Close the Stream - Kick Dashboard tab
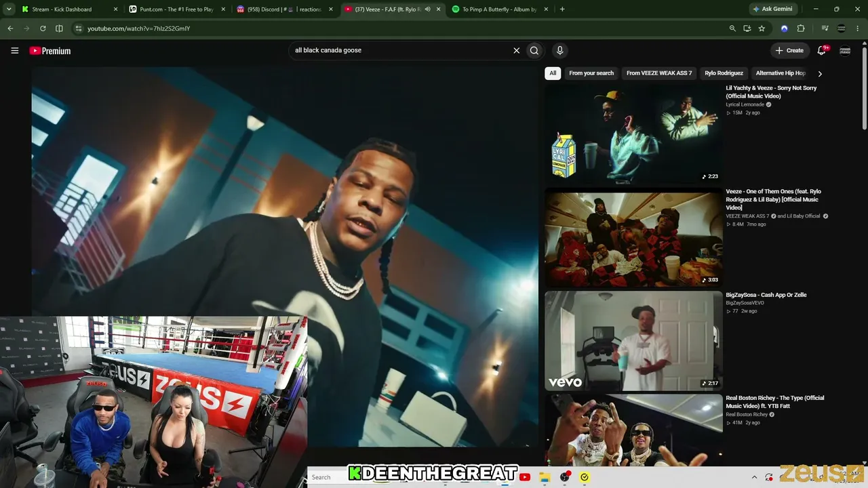Image resolution: width=868 pixels, height=488 pixels. 115,9
